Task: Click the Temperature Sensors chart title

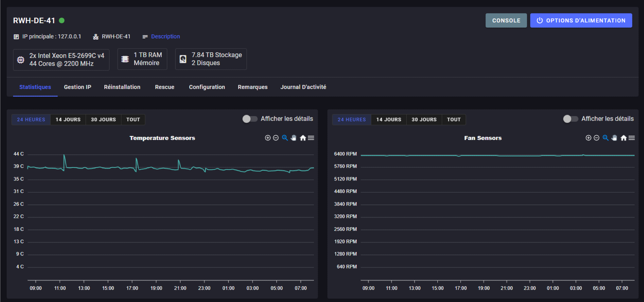Action: tap(162, 138)
